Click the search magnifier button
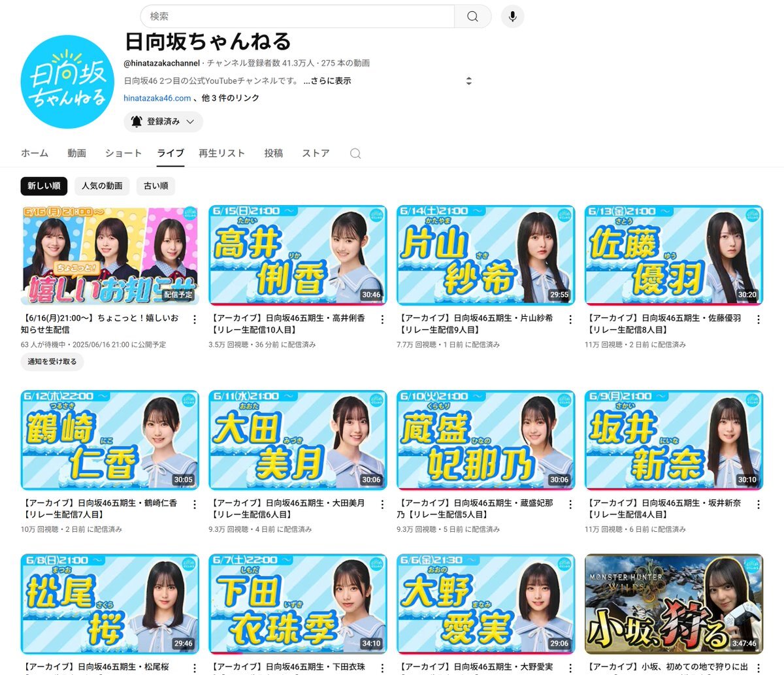The height and width of the screenshot is (675, 784). pyautogui.click(x=472, y=17)
